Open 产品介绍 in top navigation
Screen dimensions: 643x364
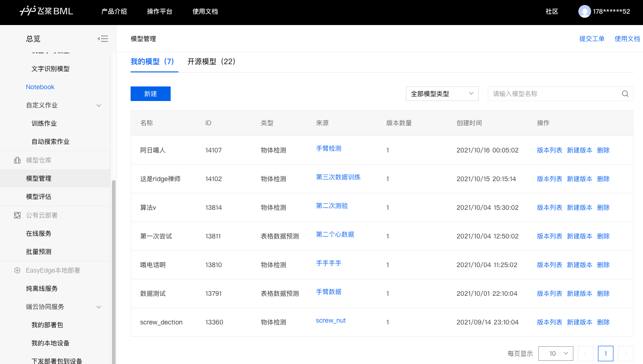click(114, 11)
